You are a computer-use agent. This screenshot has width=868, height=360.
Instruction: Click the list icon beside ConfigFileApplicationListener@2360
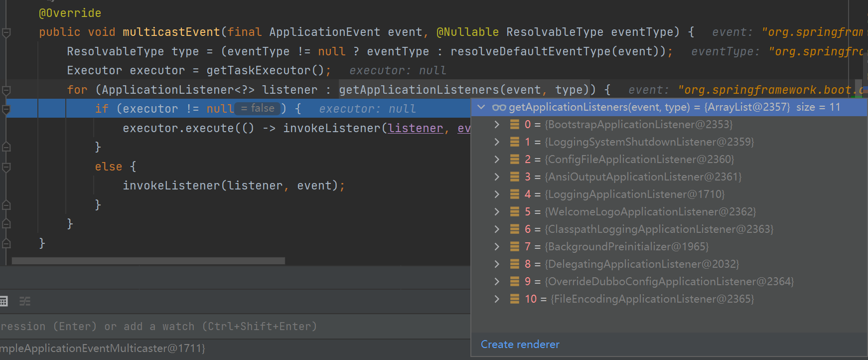pos(515,160)
